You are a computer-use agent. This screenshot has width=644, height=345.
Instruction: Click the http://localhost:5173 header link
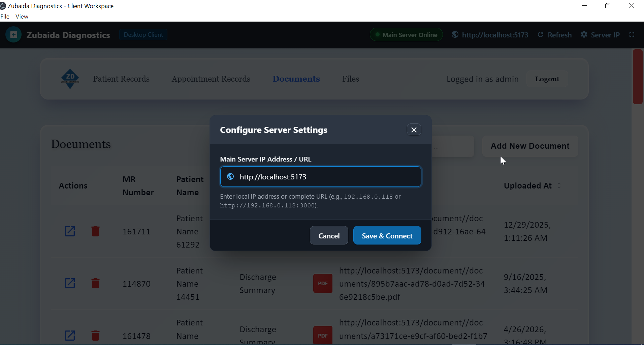tap(495, 35)
